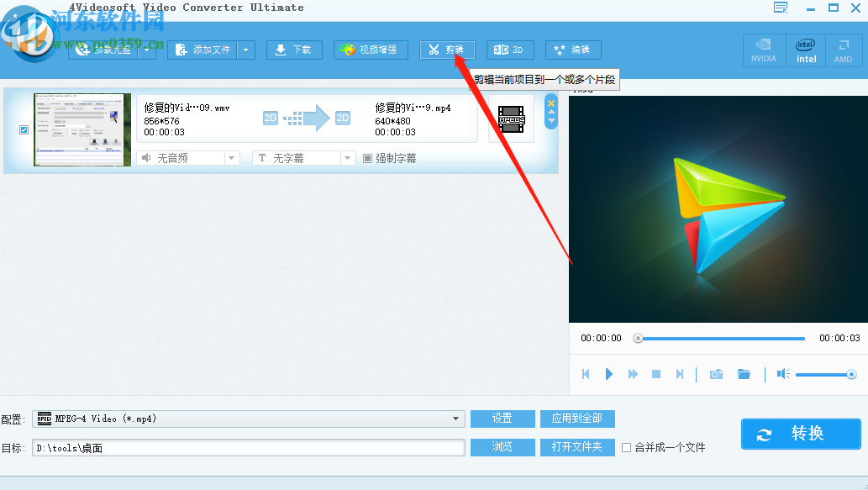The height and width of the screenshot is (490, 868).
Task: Click the Download (下载) button
Action: (x=294, y=50)
